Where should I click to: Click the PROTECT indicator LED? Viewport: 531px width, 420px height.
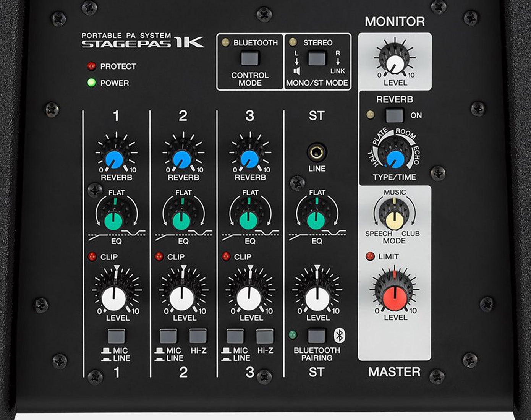click(x=91, y=66)
